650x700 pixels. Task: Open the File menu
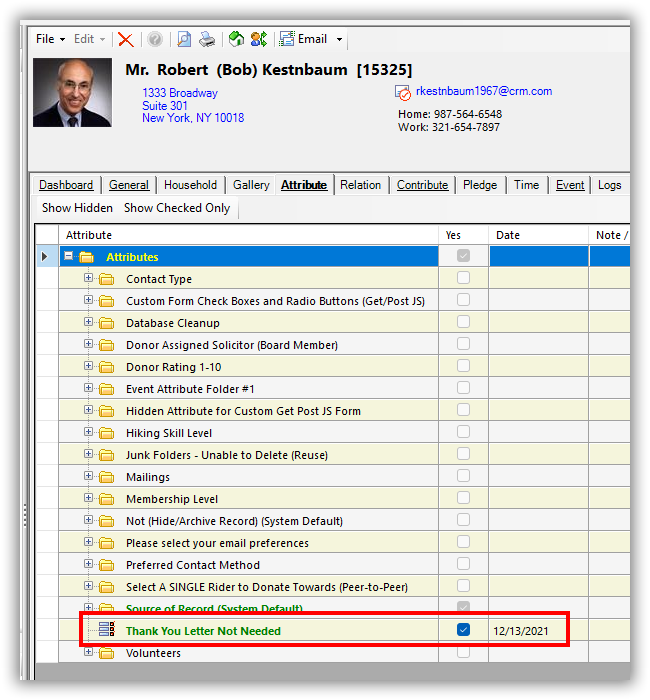click(x=50, y=39)
